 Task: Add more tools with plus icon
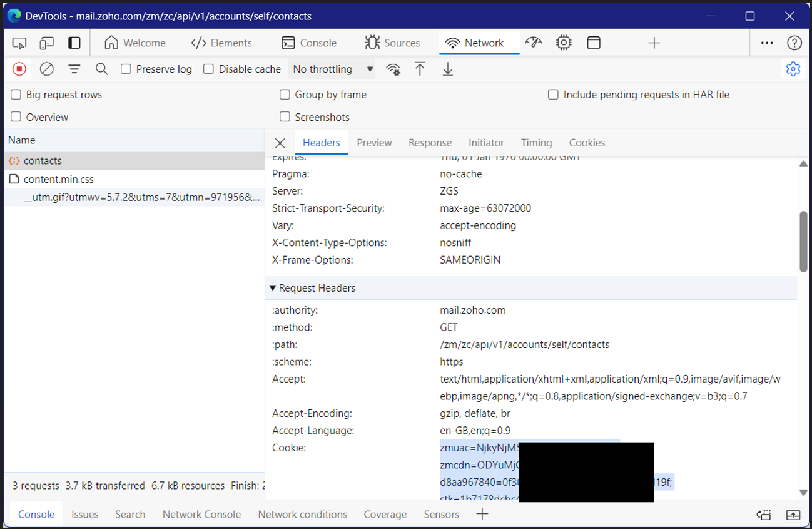[654, 43]
